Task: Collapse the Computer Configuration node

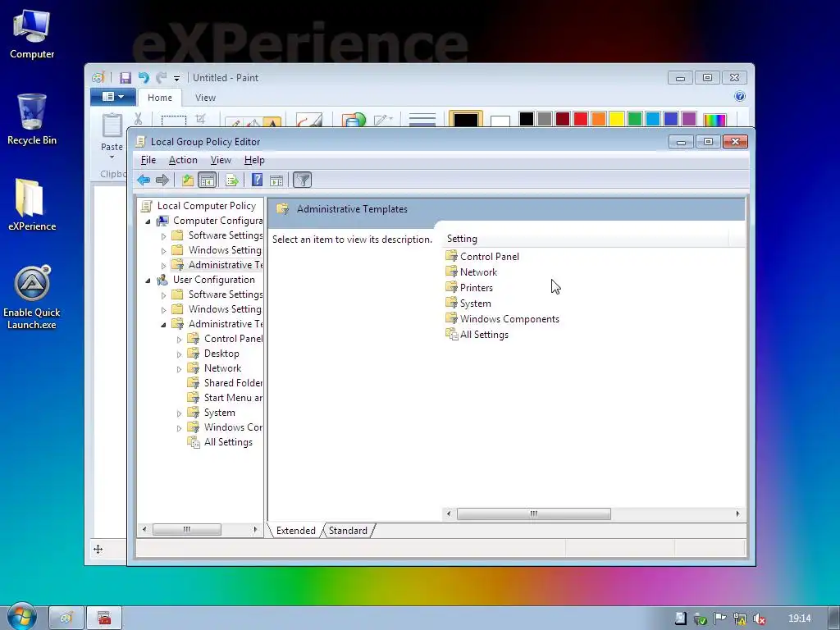Action: (148, 221)
